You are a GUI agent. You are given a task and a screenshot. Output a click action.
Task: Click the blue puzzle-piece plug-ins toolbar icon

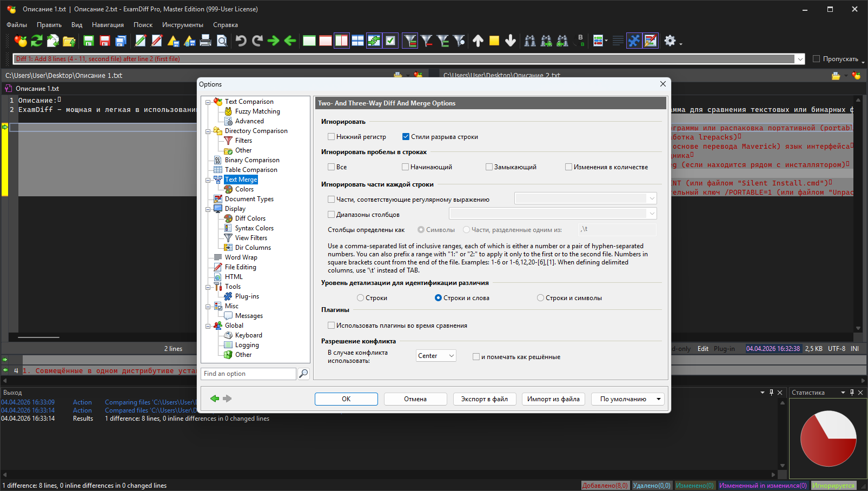point(634,41)
